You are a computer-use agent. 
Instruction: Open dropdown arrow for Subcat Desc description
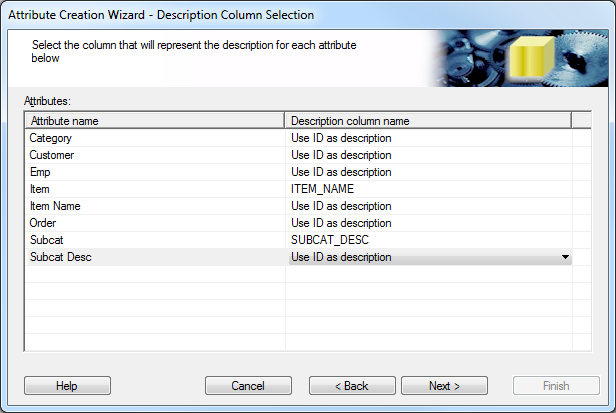click(565, 257)
